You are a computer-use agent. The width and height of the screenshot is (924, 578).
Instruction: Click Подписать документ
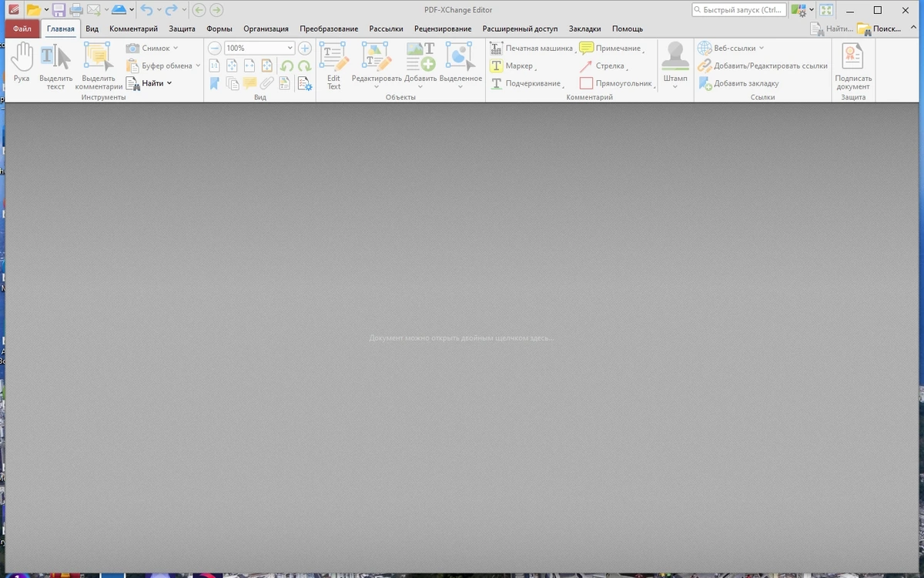pos(853,66)
